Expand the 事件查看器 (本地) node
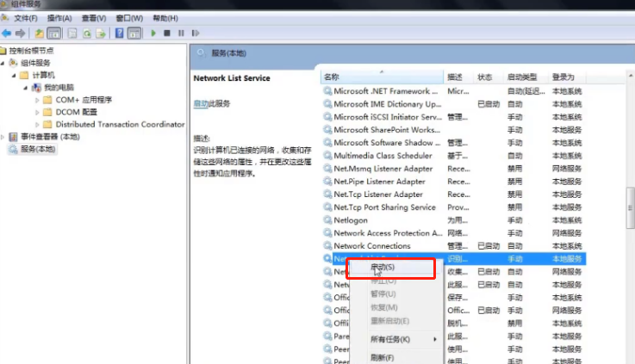This screenshot has width=635, height=364. pyautogui.click(x=3, y=137)
